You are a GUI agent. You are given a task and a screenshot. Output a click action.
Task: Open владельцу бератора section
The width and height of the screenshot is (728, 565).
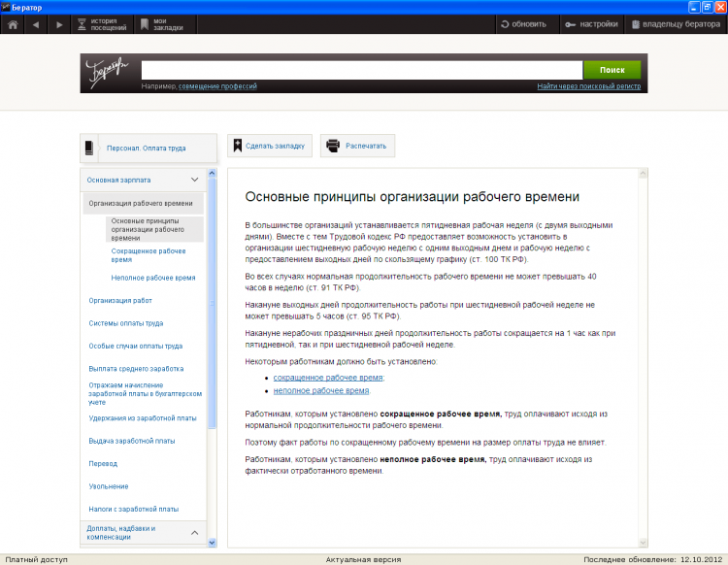coord(676,24)
